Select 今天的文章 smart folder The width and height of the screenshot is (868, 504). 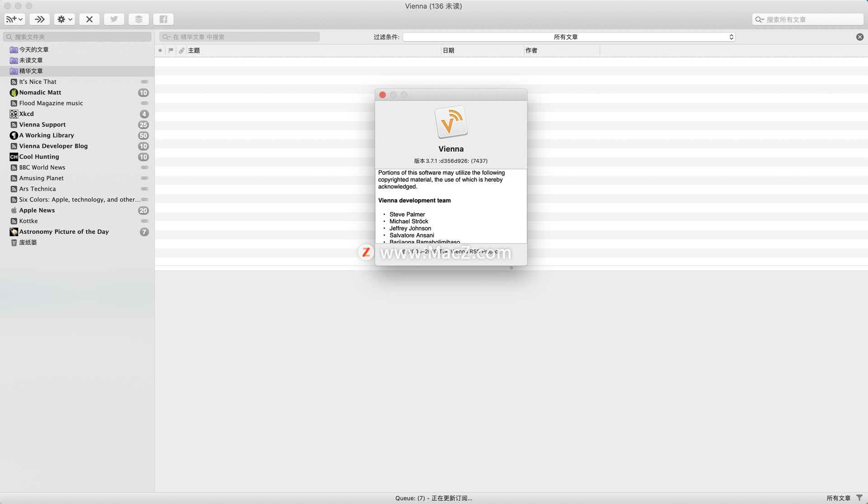click(77, 49)
